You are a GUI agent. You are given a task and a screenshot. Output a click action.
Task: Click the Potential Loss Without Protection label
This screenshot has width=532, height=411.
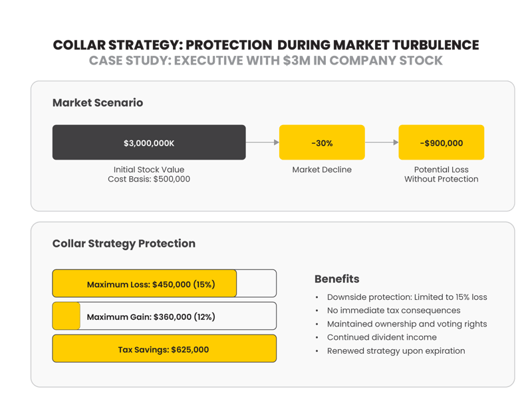[x=441, y=174]
